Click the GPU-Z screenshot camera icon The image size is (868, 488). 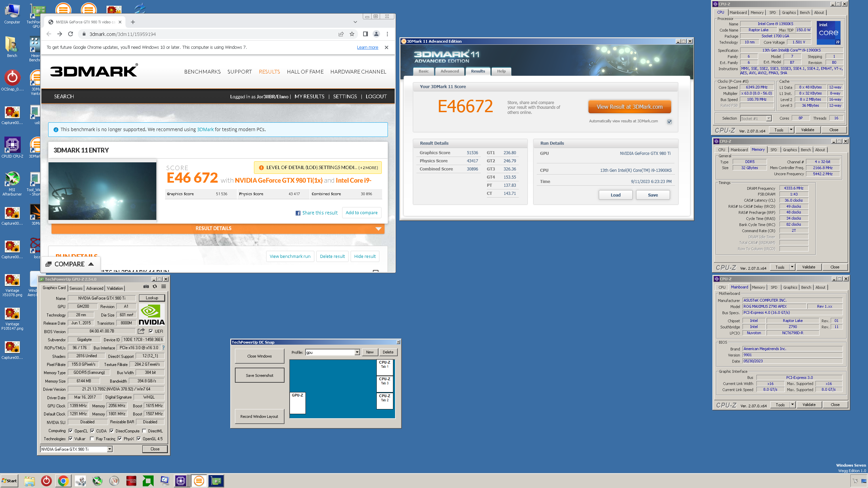tap(146, 287)
